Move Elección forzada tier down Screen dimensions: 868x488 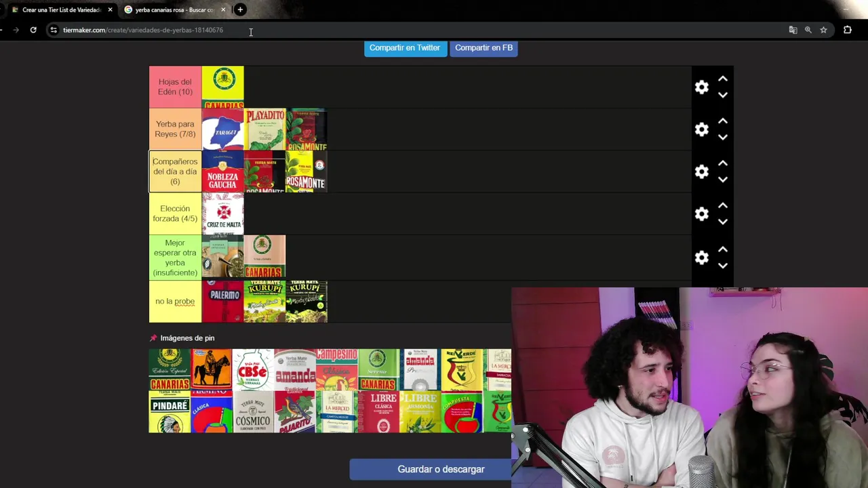click(723, 222)
